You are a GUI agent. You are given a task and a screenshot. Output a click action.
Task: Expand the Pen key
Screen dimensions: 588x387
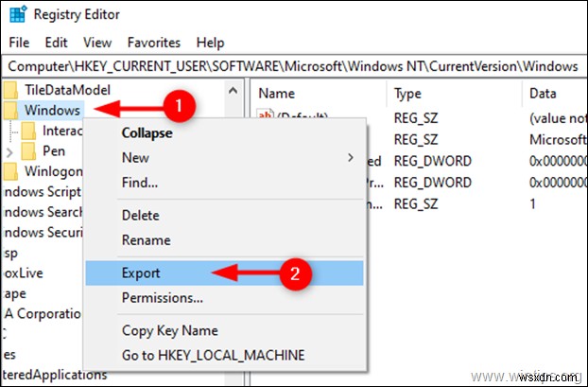9,152
